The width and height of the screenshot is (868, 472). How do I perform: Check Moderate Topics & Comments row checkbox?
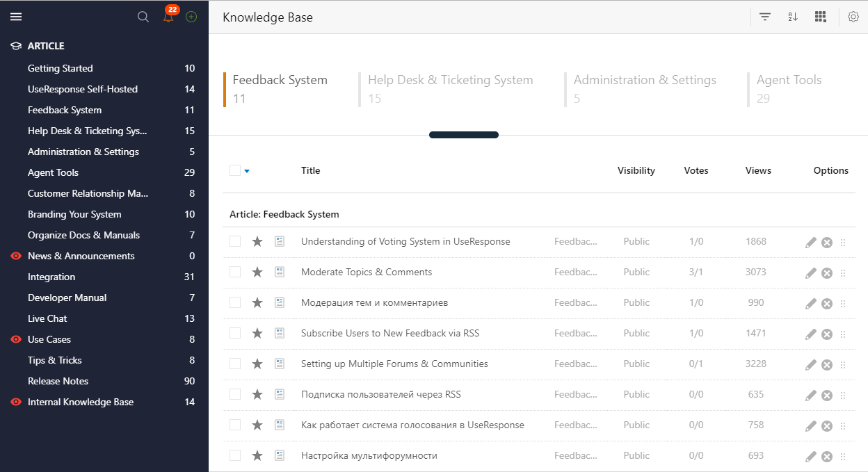235,272
